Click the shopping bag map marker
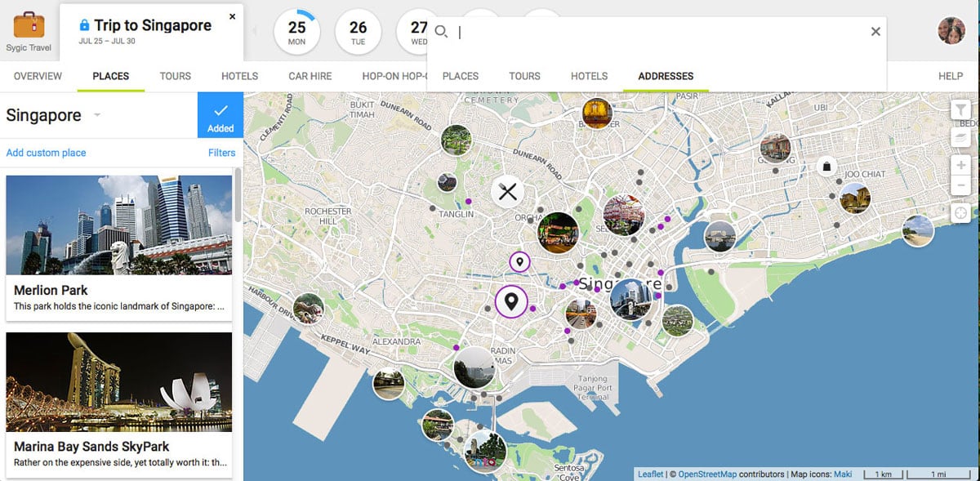980x481 pixels. 826,167
